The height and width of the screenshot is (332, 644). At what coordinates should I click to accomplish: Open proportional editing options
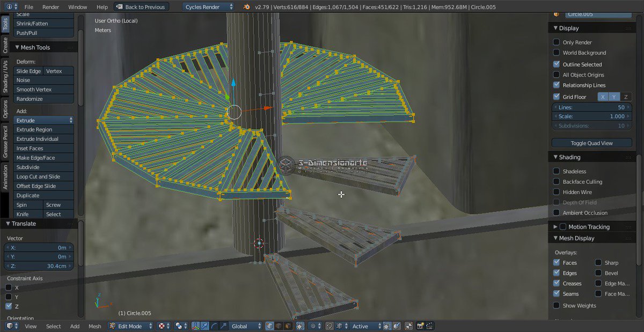click(316, 326)
